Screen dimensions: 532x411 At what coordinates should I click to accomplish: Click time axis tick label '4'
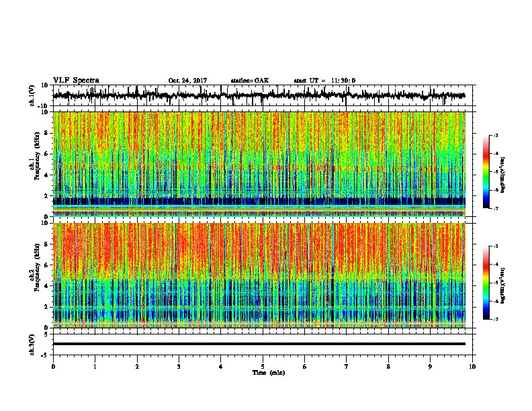click(221, 367)
